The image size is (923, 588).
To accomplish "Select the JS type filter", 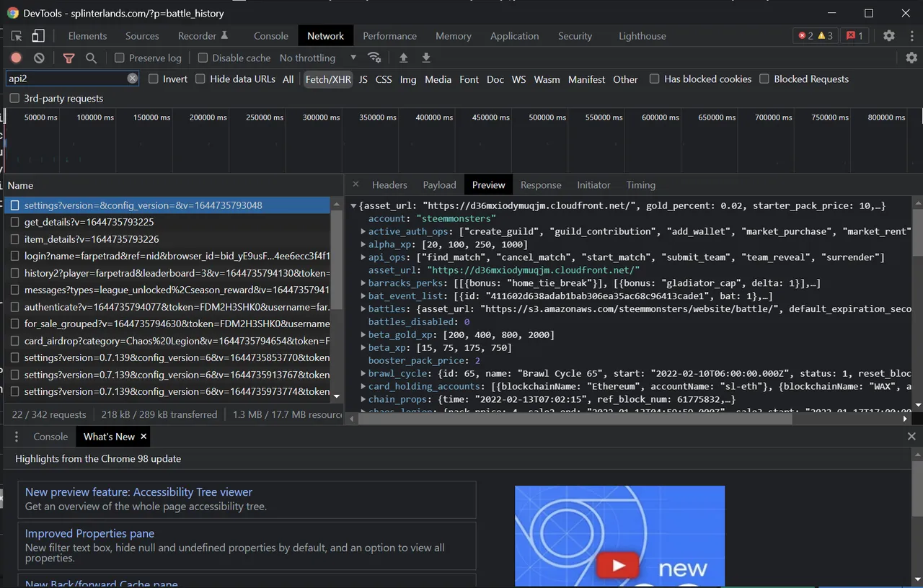I will pyautogui.click(x=363, y=79).
